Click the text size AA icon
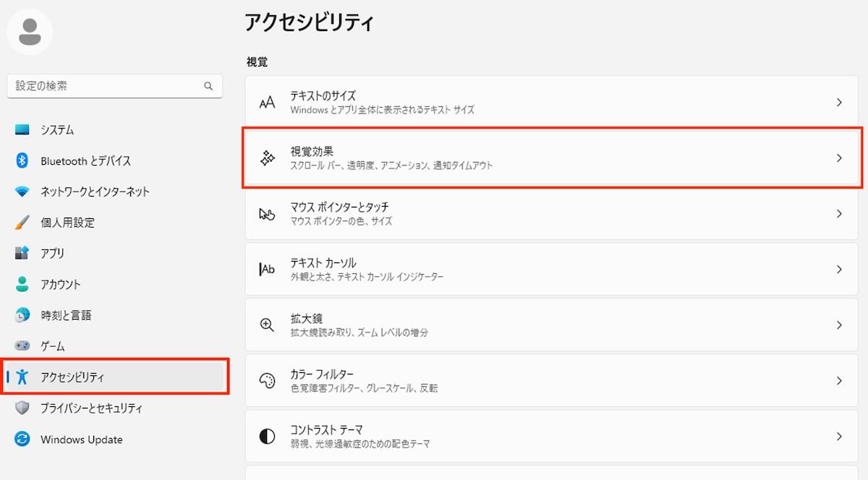Screen dimensions: 868x480 (267, 102)
